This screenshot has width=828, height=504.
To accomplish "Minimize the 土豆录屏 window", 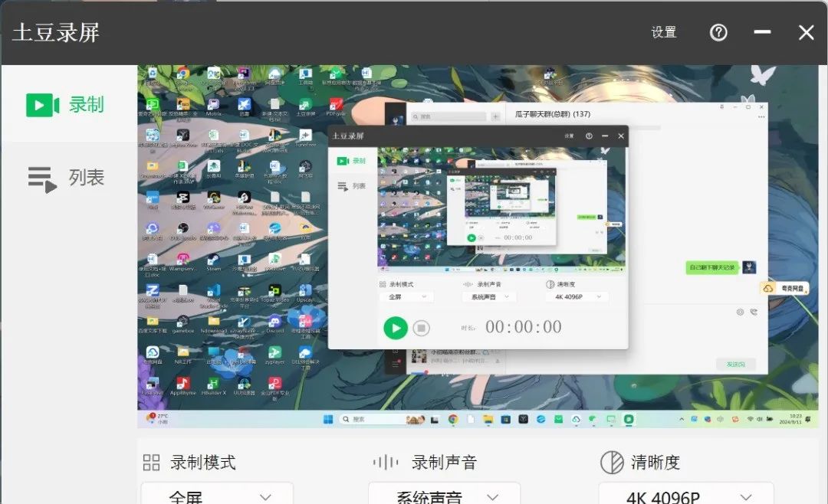I will [762, 32].
